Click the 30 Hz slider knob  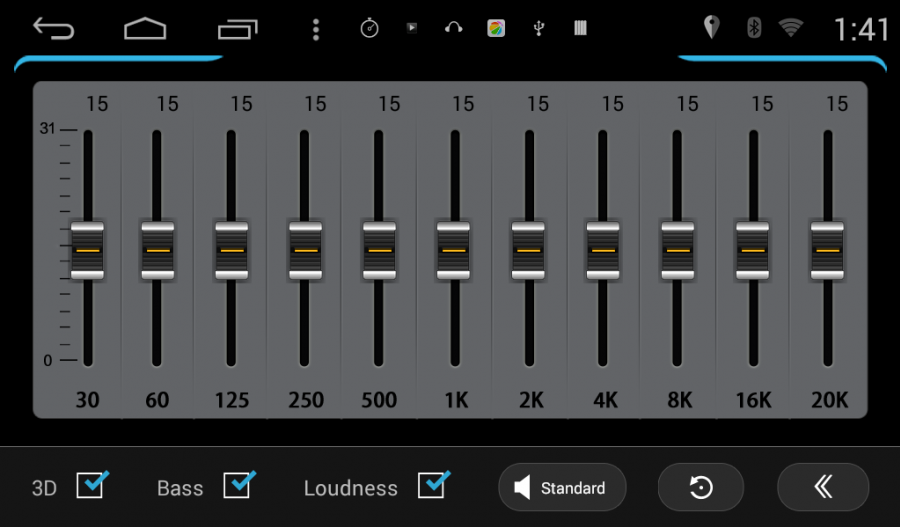point(87,250)
